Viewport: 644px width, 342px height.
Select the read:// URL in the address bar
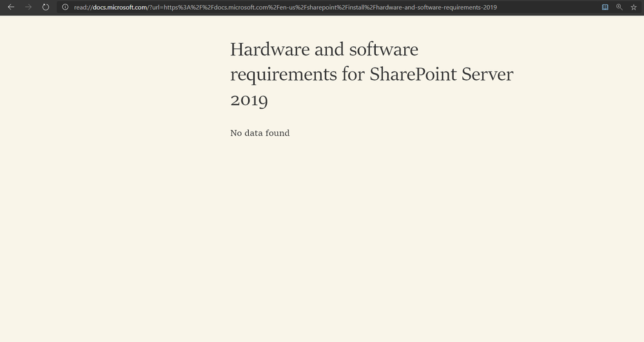pos(285,7)
